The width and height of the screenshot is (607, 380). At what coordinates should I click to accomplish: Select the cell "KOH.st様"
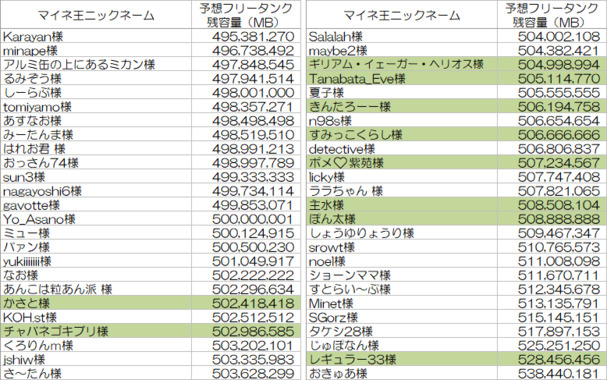tap(96, 318)
